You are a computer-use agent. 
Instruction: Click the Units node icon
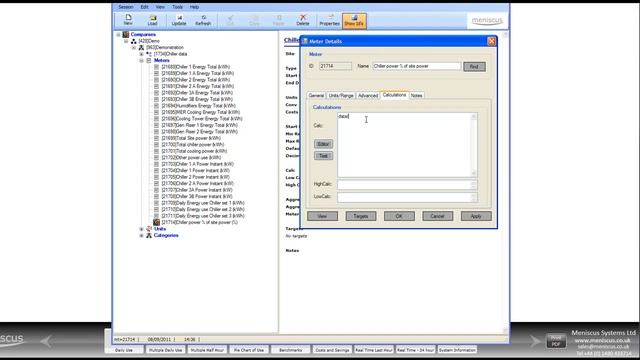pyautogui.click(x=149, y=229)
